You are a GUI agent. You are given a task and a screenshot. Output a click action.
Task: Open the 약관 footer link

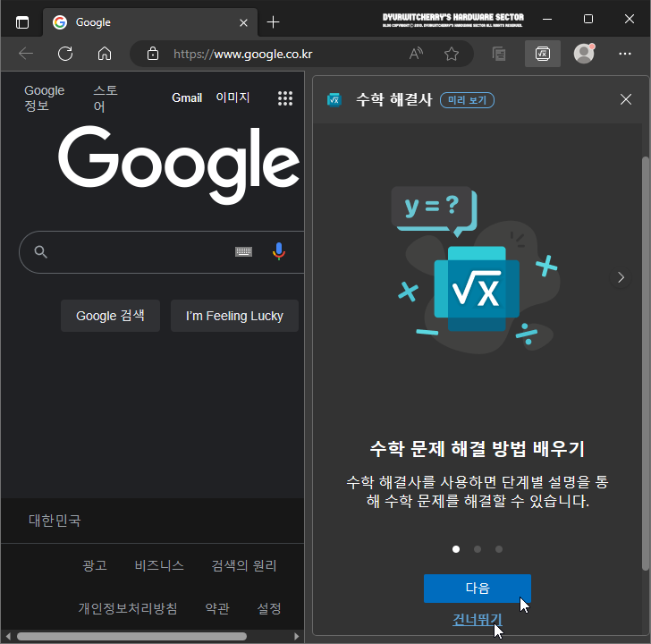point(217,608)
